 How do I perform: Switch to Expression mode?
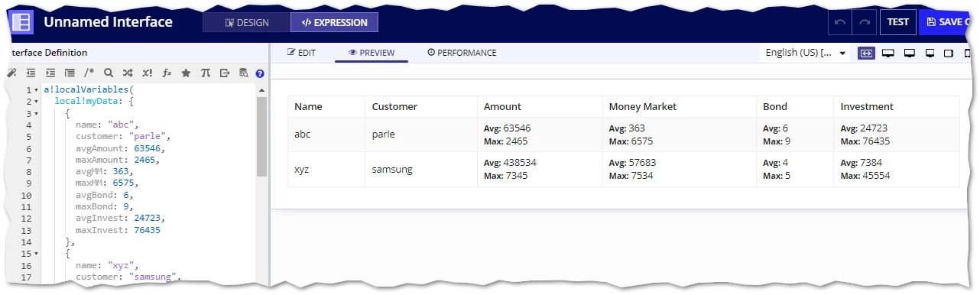coord(335,22)
